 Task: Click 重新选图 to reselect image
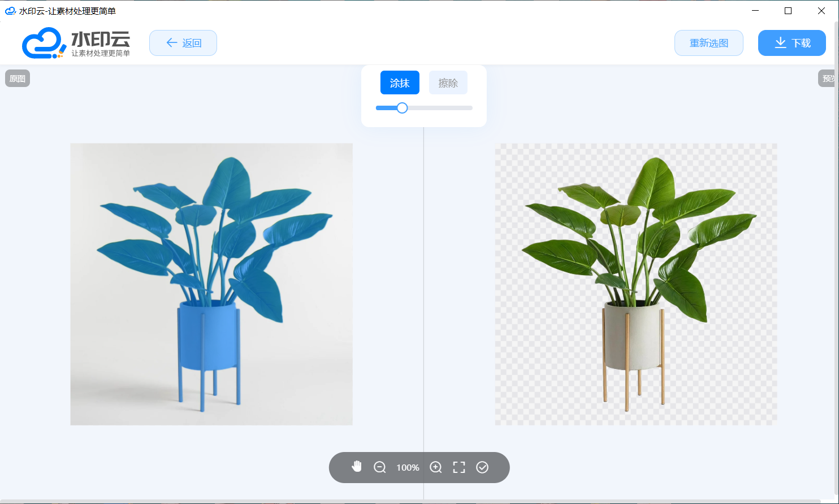coord(708,43)
